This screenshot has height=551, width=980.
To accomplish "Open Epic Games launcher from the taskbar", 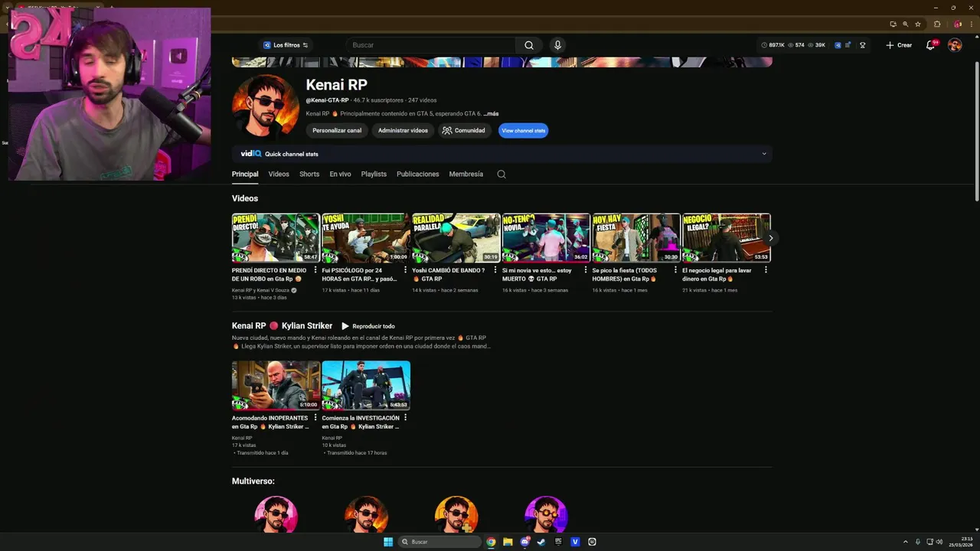I will click(558, 542).
